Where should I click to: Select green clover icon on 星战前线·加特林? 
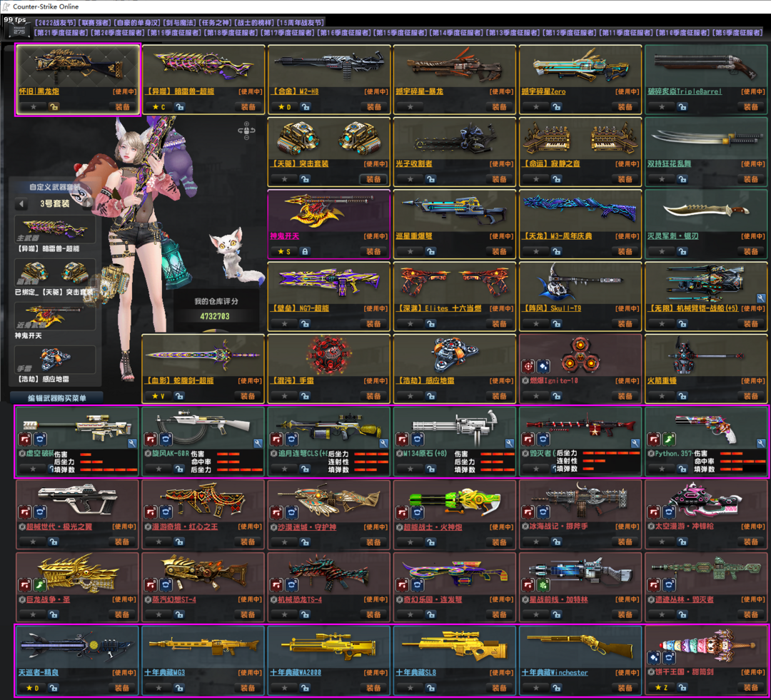[543, 585]
